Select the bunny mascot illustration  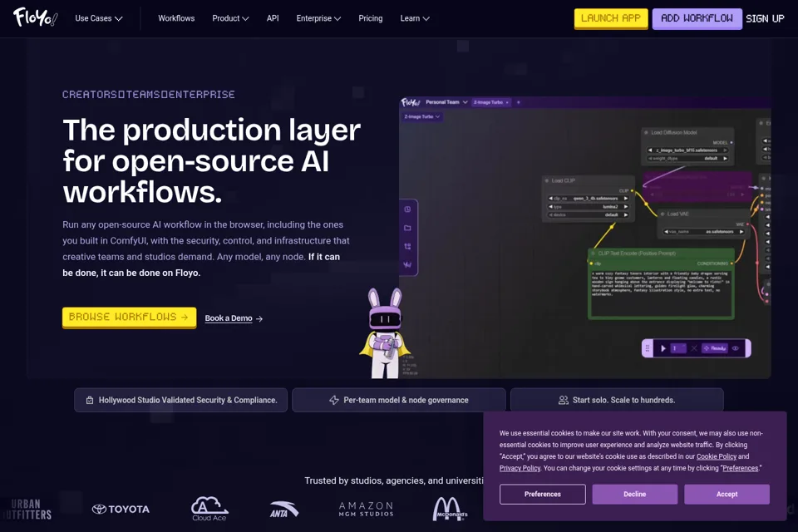click(x=385, y=333)
